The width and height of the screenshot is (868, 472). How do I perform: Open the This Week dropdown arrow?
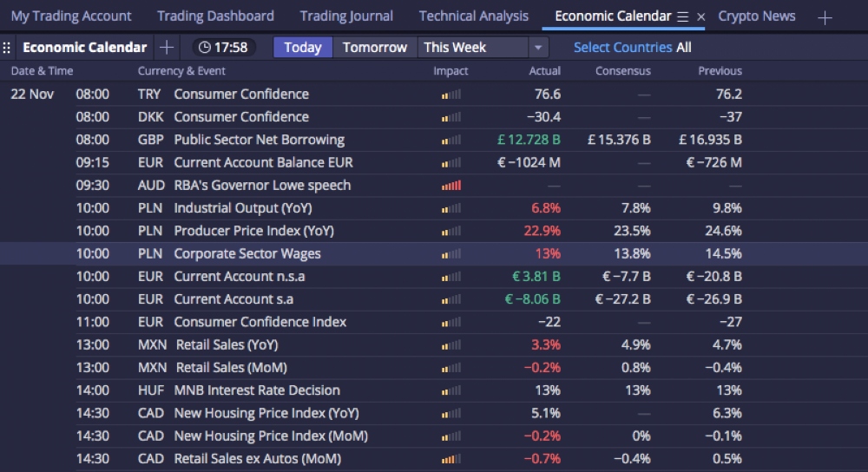(537, 48)
